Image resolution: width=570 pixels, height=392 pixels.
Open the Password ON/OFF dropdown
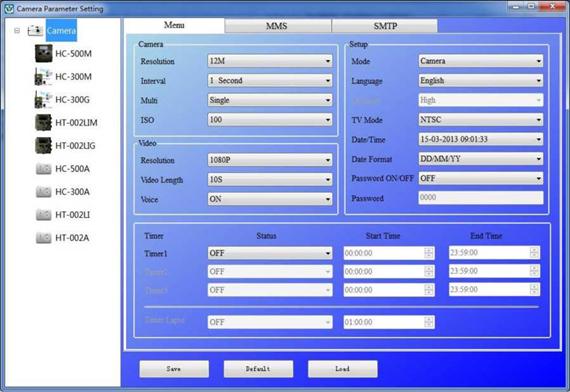point(481,178)
